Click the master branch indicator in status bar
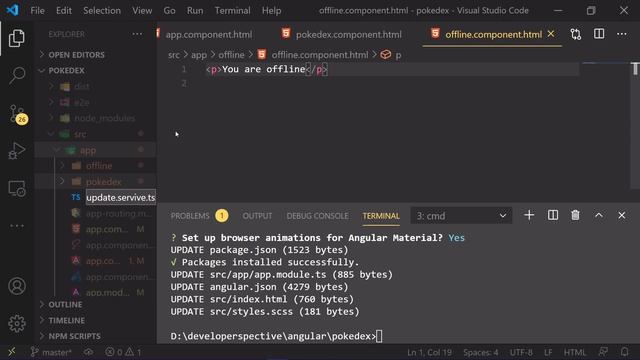Image resolution: width=640 pixels, height=360 pixels. (x=51, y=352)
